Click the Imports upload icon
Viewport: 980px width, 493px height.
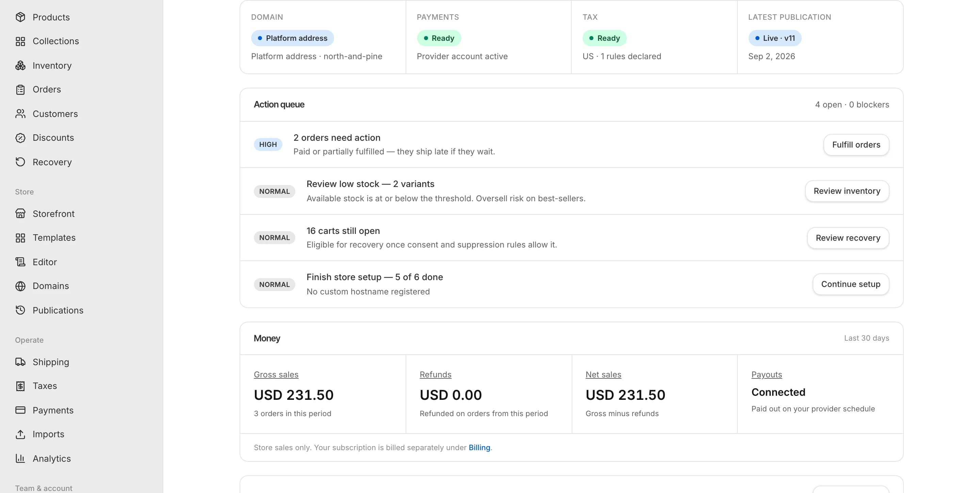(20, 434)
